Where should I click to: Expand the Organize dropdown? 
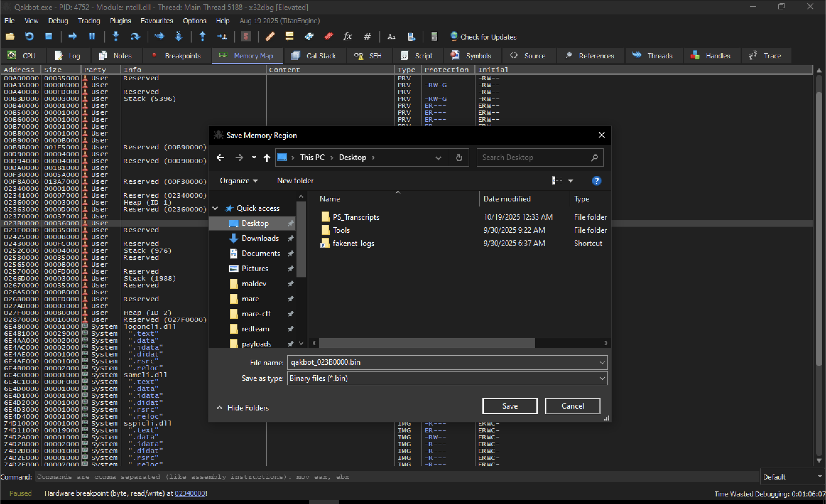[x=238, y=181]
